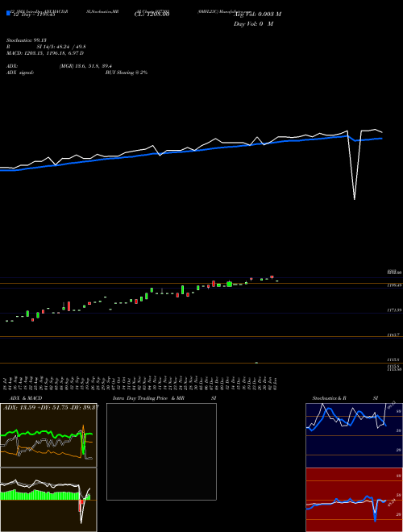
Task: Select the '12 Day = 1199.43' legend text
Action: click(34, 15)
